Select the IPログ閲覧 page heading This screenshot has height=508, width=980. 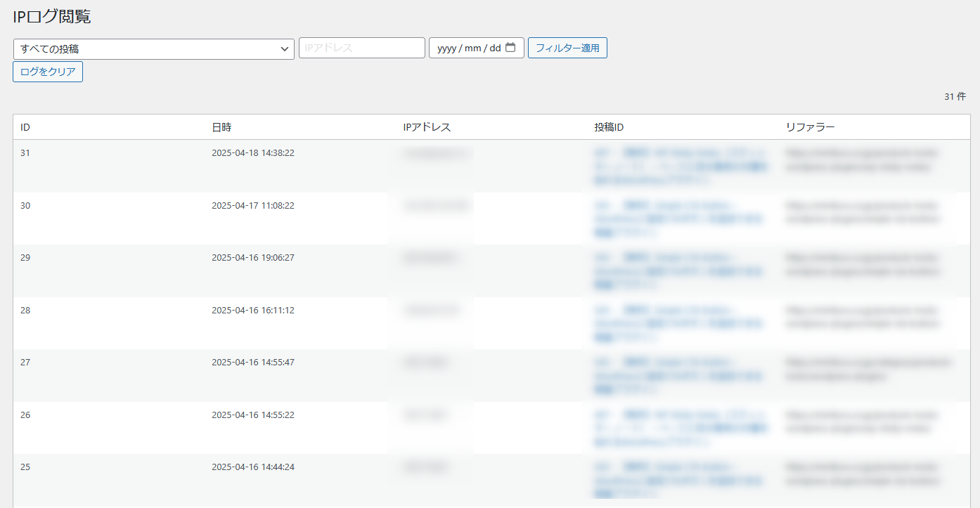click(x=52, y=17)
